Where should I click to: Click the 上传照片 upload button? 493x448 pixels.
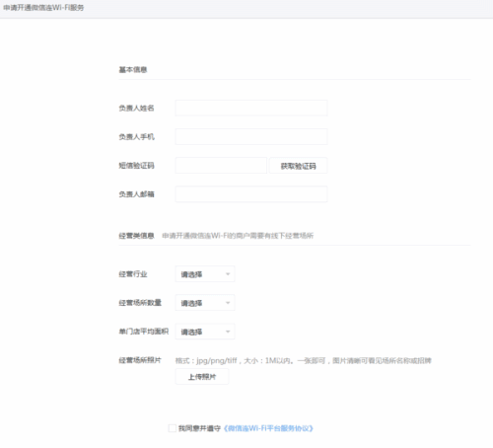202,377
